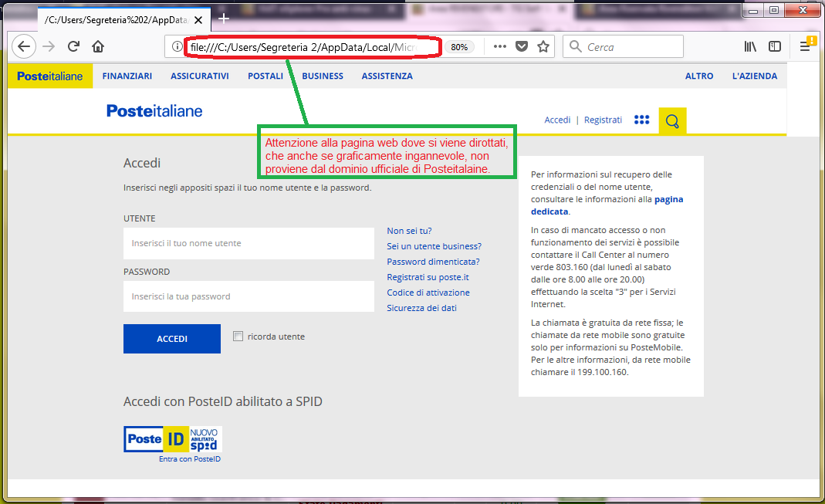
Task: Click the Cerca browser search box
Action: point(623,47)
